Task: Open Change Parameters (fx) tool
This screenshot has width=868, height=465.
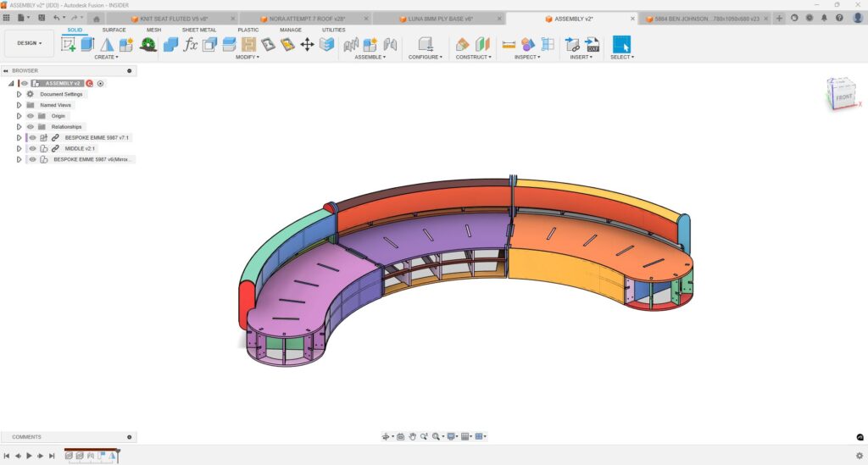Action: pos(191,44)
